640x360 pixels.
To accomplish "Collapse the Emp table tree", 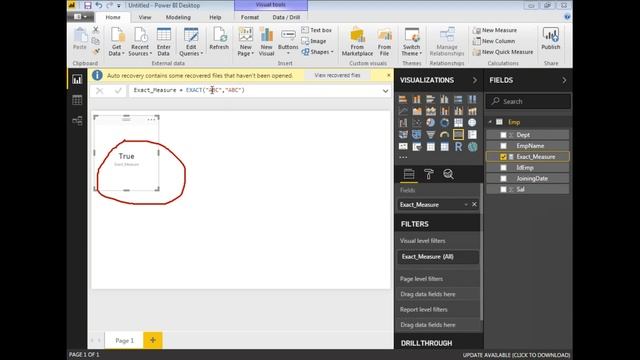I will click(490, 122).
